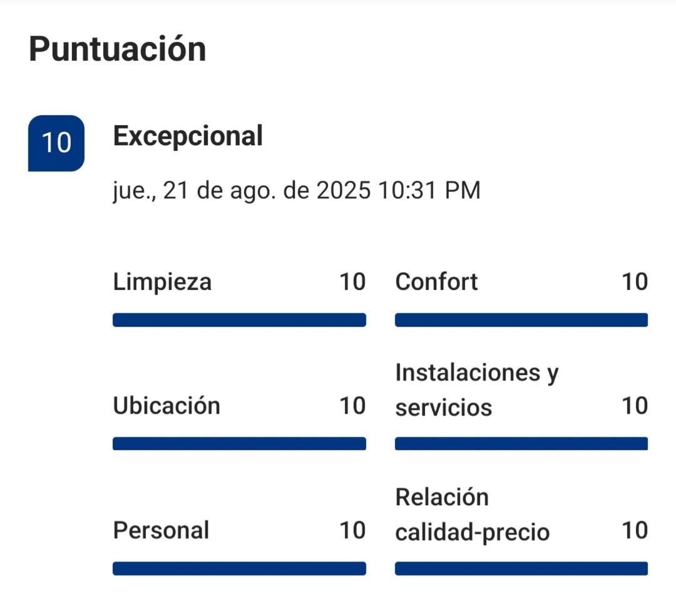This screenshot has height=616, width=676.
Task: Click the Instalaciones y servicios label
Action: tap(476, 390)
